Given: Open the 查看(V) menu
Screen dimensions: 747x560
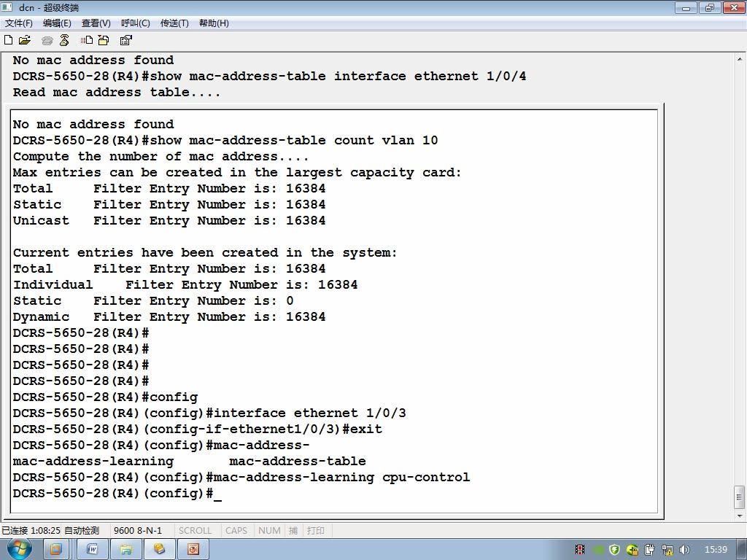Looking at the screenshot, I should click(x=96, y=23).
